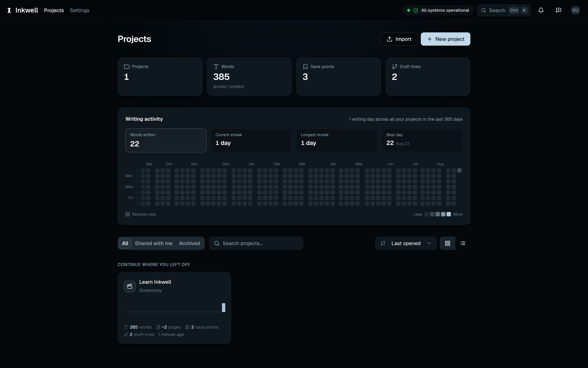Viewport: 588px width, 368px height.
Task: Click the '1 minute ago' timestamp
Action: [171, 334]
